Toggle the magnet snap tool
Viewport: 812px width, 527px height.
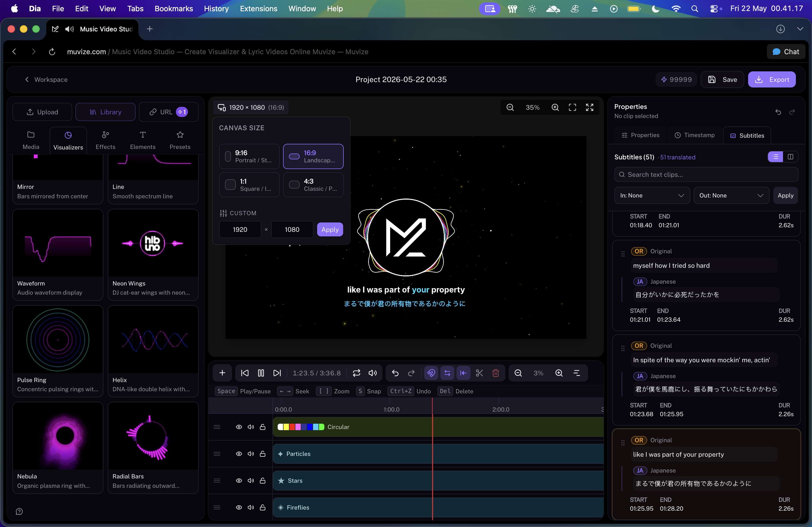[431, 373]
